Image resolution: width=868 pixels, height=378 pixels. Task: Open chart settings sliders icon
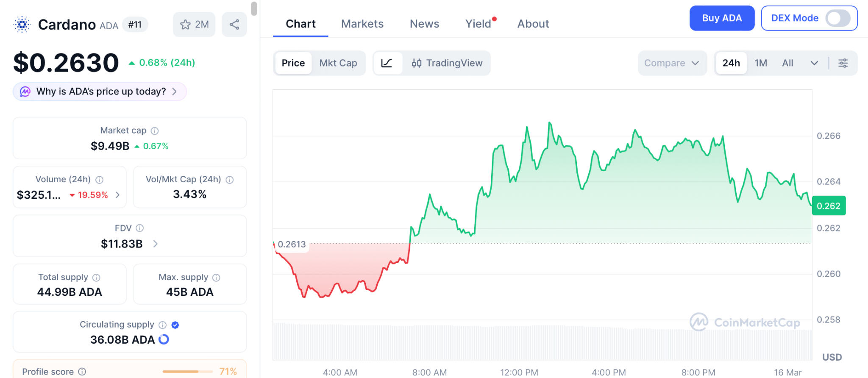[843, 63]
